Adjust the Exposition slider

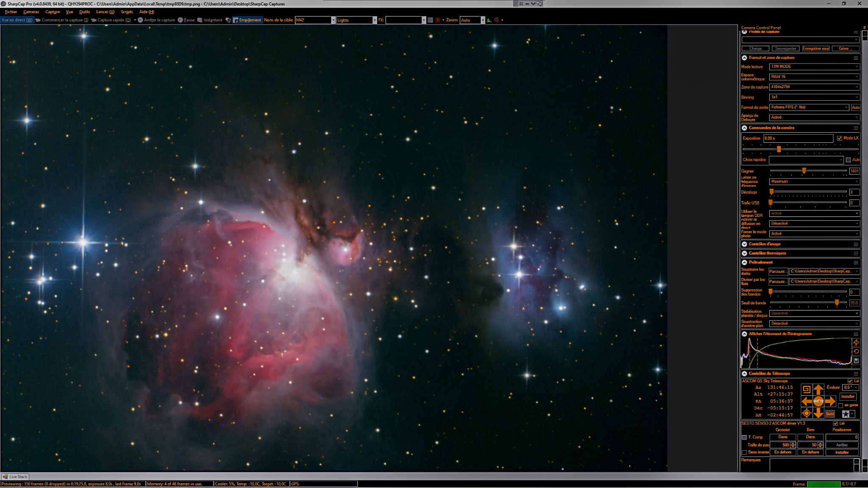779,149
